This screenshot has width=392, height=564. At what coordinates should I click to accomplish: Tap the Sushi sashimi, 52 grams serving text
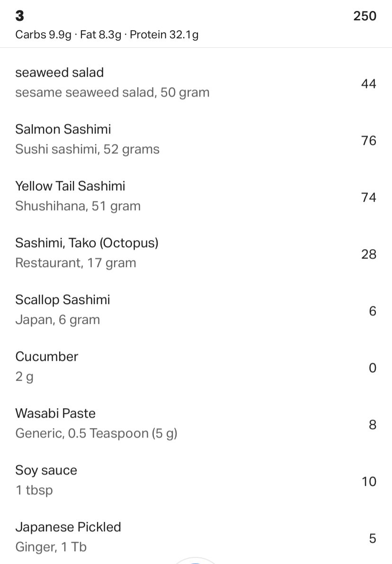[88, 149]
